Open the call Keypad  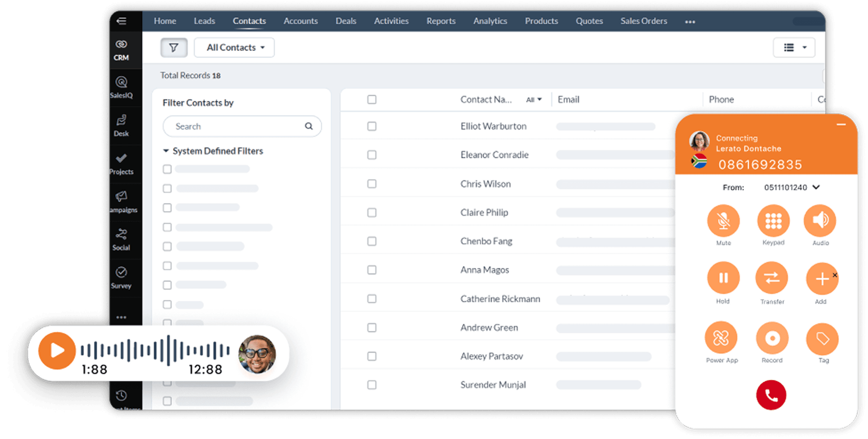(x=774, y=221)
